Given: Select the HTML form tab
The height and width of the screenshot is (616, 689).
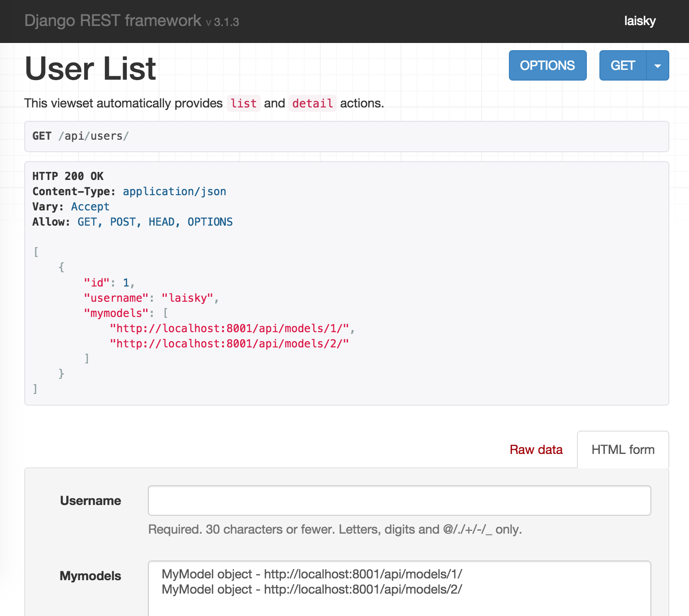Looking at the screenshot, I should [x=623, y=449].
